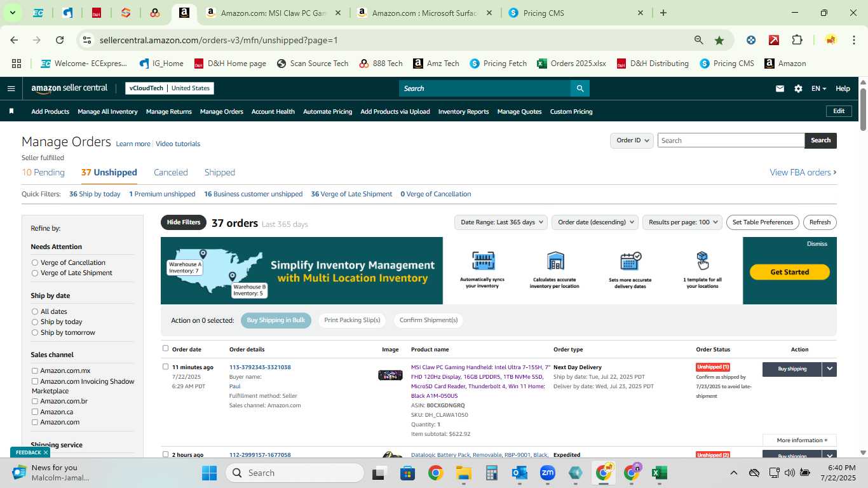The width and height of the screenshot is (868, 488).
Task: Open Microsoft Store from the taskbar
Action: point(407,473)
